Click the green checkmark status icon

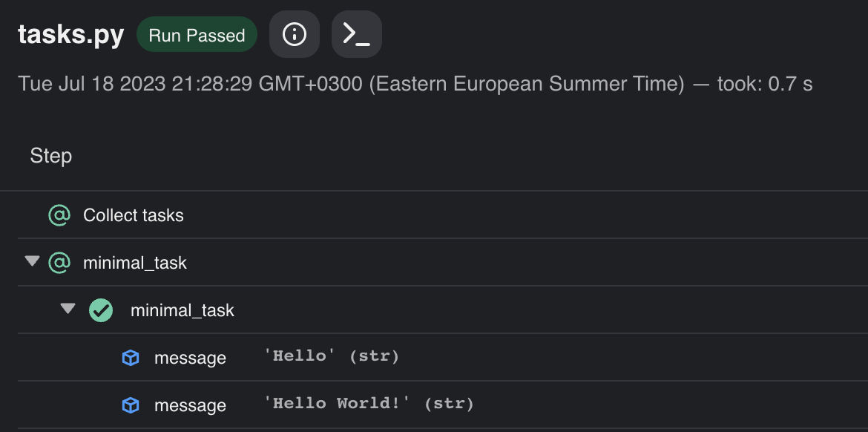click(101, 310)
